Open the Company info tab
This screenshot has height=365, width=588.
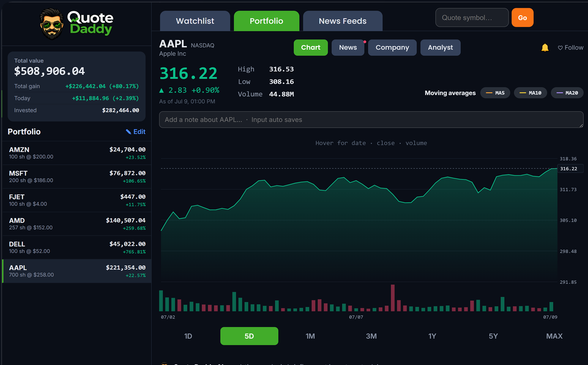click(x=392, y=47)
